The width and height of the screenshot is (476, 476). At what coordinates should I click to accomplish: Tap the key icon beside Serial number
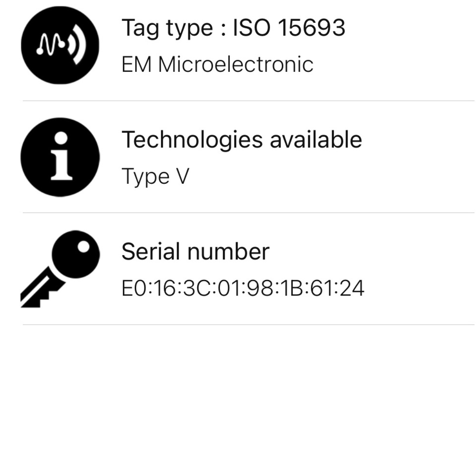pyautogui.click(x=60, y=269)
